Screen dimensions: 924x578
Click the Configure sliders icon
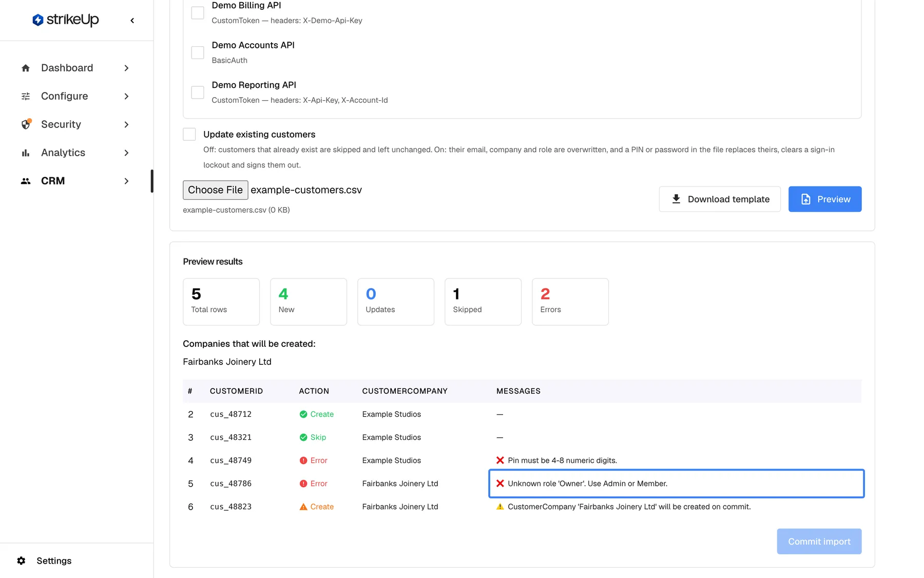click(x=26, y=96)
